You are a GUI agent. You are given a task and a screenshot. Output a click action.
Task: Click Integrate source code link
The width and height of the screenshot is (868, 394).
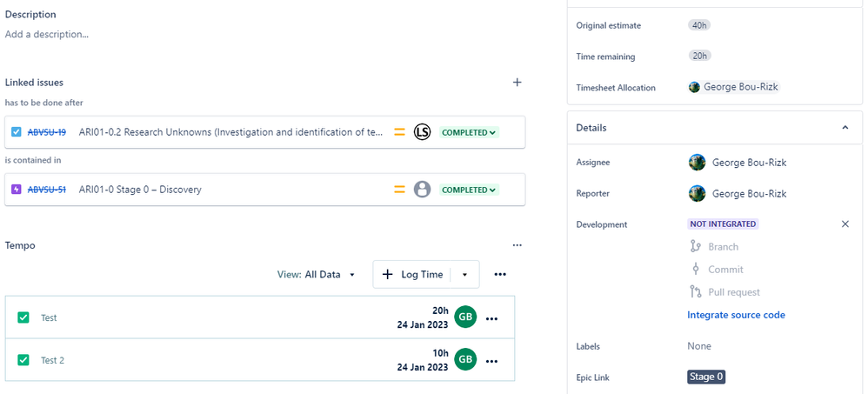(x=736, y=315)
